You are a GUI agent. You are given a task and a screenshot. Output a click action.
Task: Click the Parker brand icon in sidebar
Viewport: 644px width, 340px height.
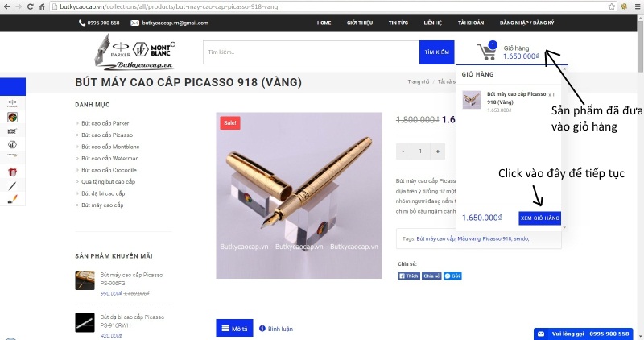[x=12, y=103]
